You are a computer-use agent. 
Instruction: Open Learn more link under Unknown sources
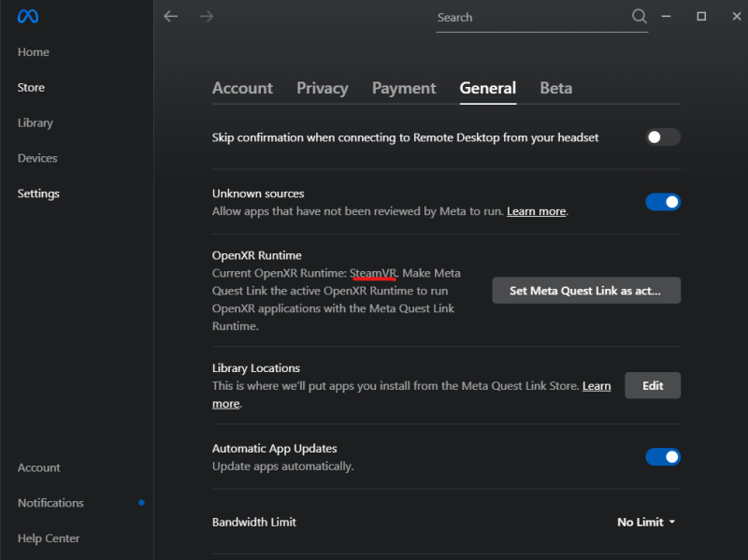point(536,211)
